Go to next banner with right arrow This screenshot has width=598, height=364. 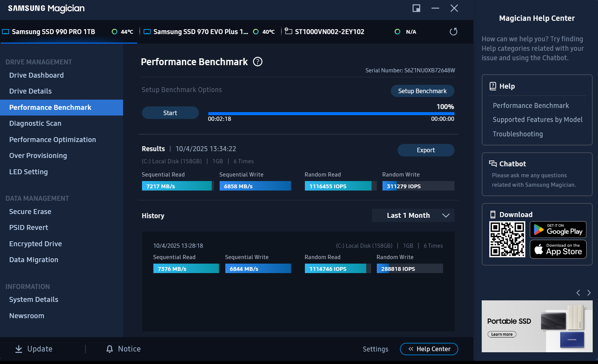589,293
